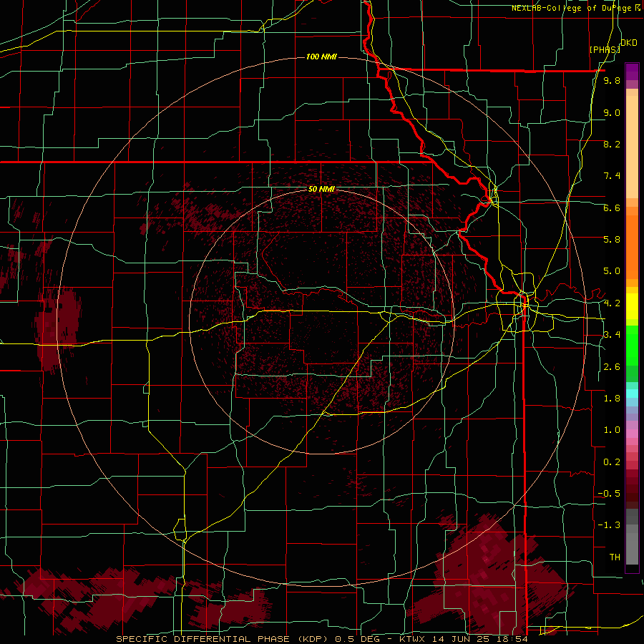644x644 pixels.
Task: Click the "50 NMI" range ring label
Action: coord(321,190)
